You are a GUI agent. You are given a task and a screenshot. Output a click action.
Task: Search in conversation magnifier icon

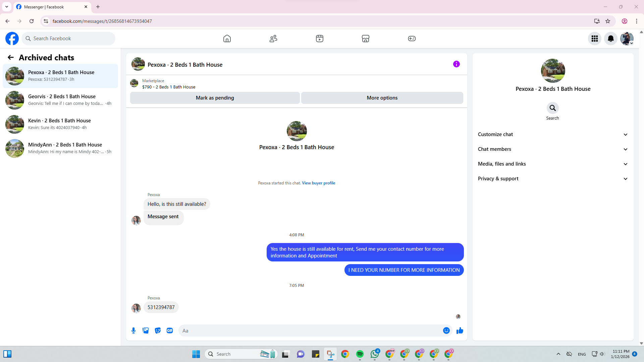pyautogui.click(x=552, y=108)
